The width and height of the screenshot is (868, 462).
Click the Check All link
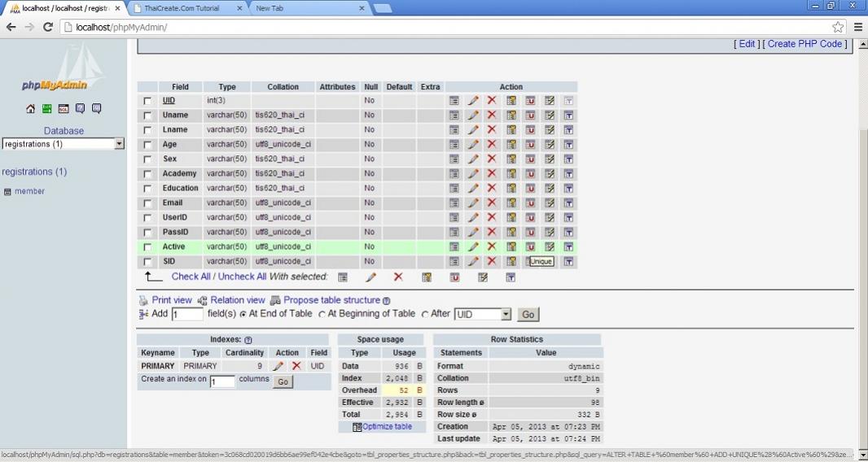pyautogui.click(x=191, y=276)
